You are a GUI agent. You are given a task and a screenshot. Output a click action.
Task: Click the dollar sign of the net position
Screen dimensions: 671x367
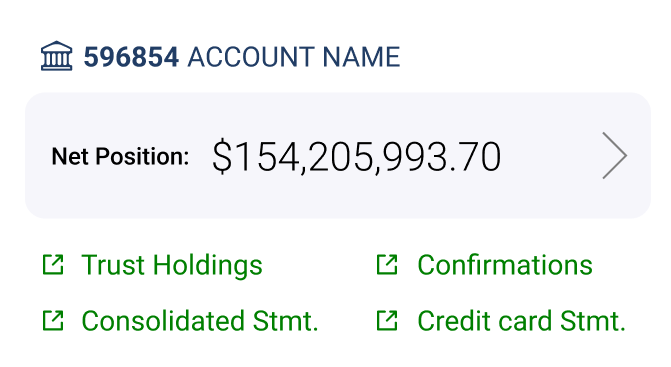(222, 157)
